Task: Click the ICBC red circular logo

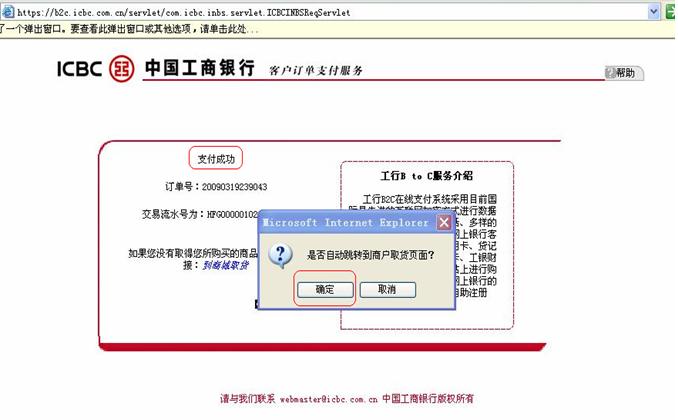Action: [122, 68]
